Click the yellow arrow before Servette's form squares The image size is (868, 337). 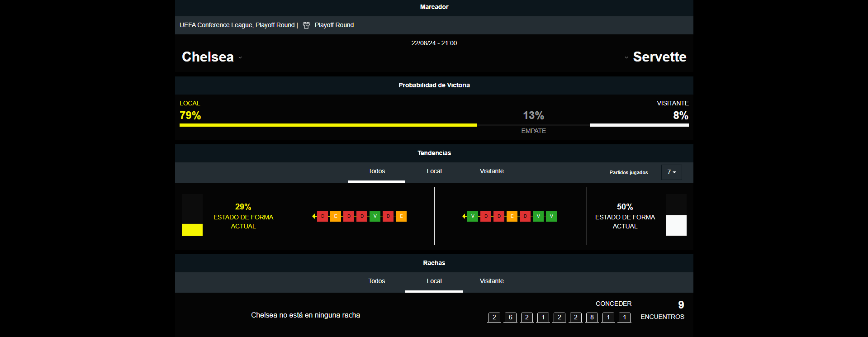click(x=464, y=216)
